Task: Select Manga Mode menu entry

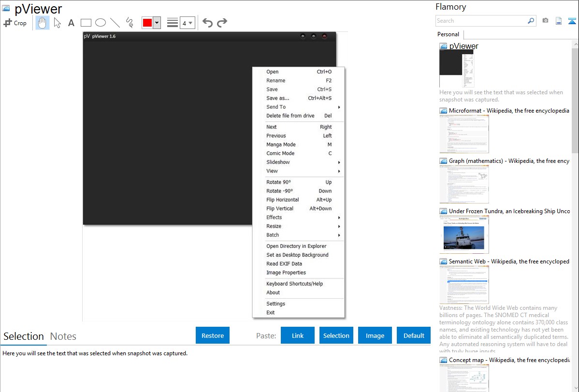Action: [298, 145]
